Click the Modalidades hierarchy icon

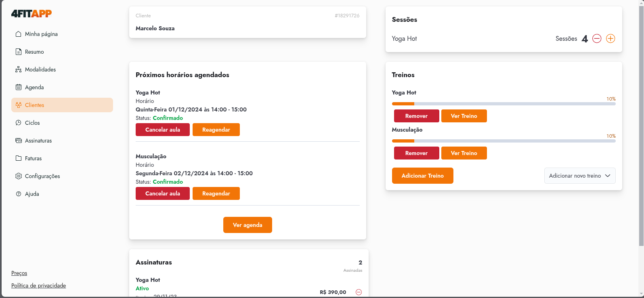pos(18,69)
